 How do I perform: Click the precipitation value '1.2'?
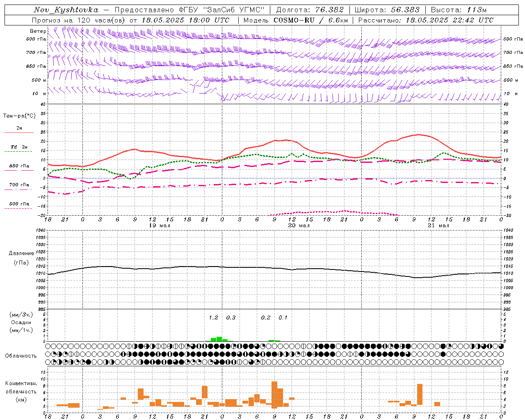click(x=213, y=317)
